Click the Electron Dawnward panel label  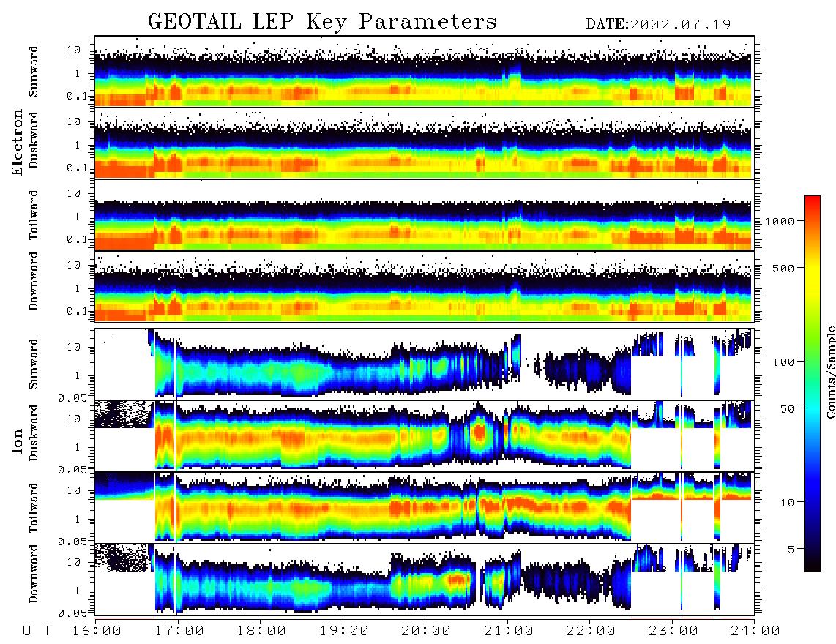click(33, 282)
